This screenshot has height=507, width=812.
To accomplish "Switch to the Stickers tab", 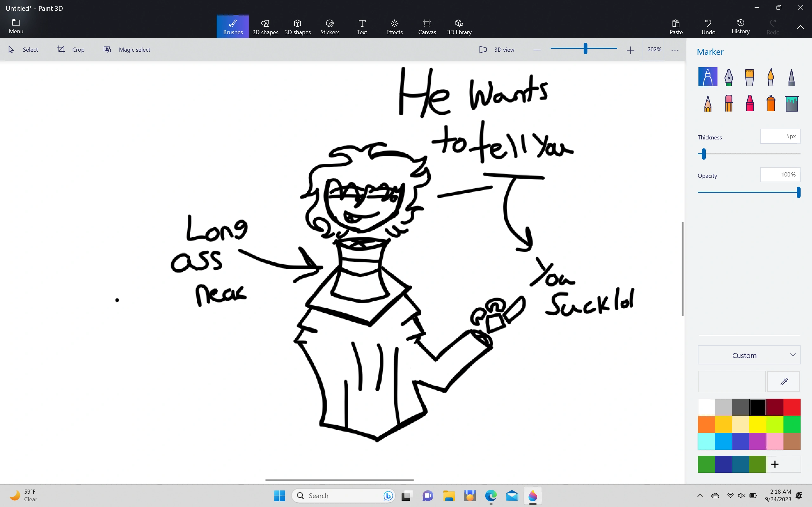I will [330, 26].
